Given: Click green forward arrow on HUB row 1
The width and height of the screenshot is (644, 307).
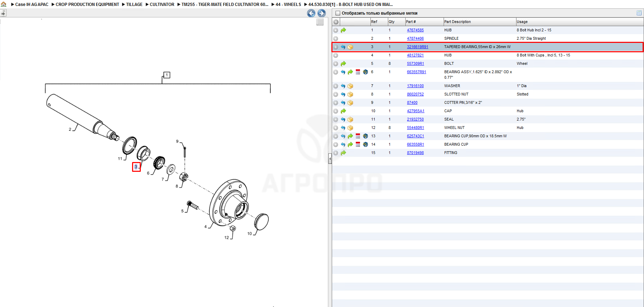Looking at the screenshot, I should pyautogui.click(x=343, y=30).
